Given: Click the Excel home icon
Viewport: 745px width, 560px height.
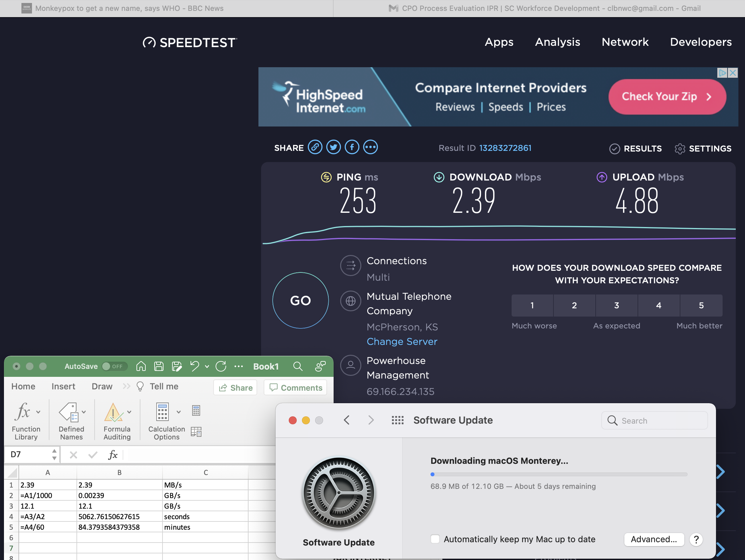Looking at the screenshot, I should [141, 366].
